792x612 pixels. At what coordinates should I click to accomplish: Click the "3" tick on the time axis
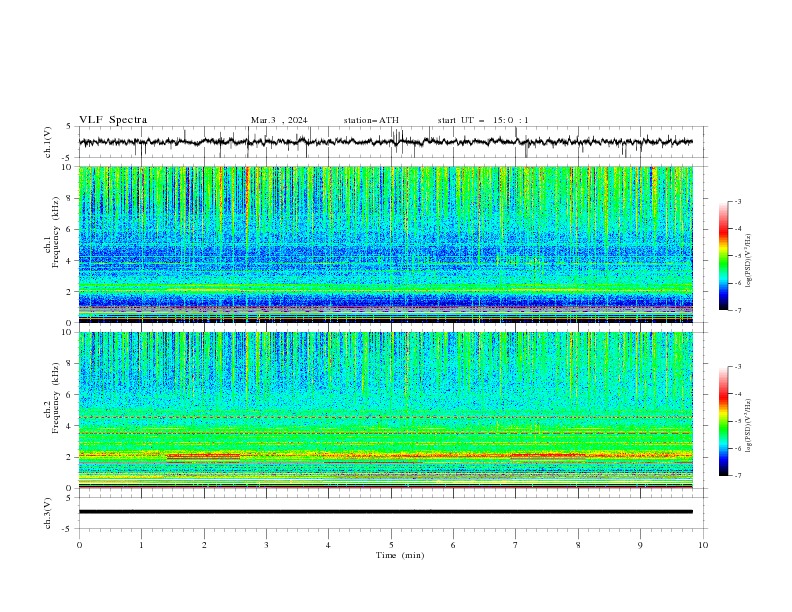266,545
